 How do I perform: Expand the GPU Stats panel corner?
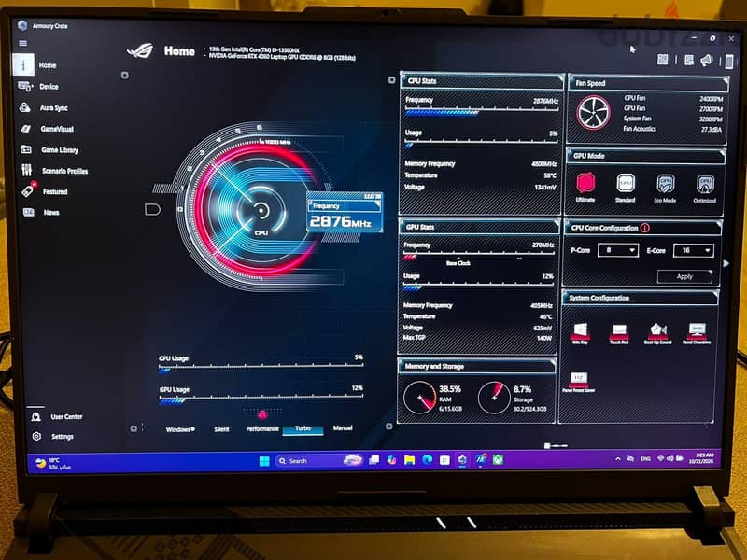pyautogui.click(x=556, y=223)
